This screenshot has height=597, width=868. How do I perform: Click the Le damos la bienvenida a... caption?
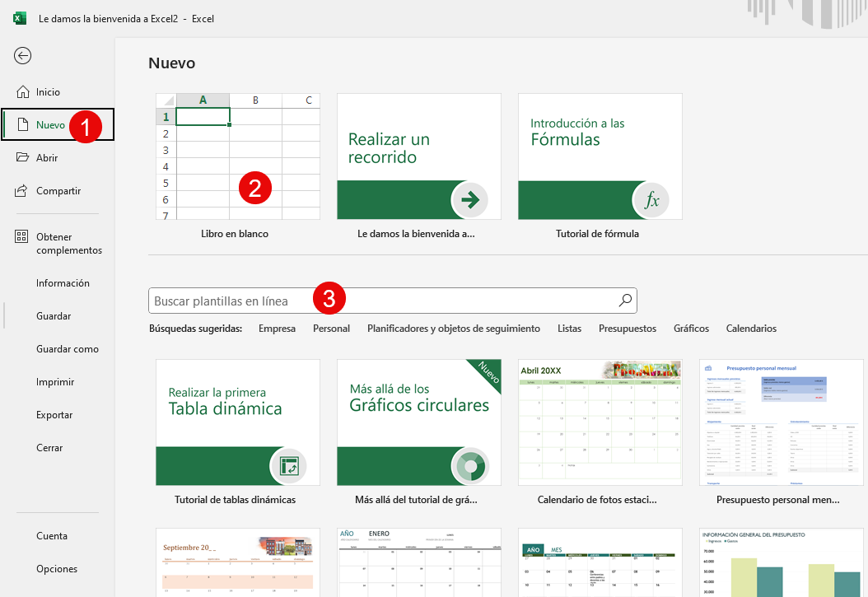click(x=416, y=234)
